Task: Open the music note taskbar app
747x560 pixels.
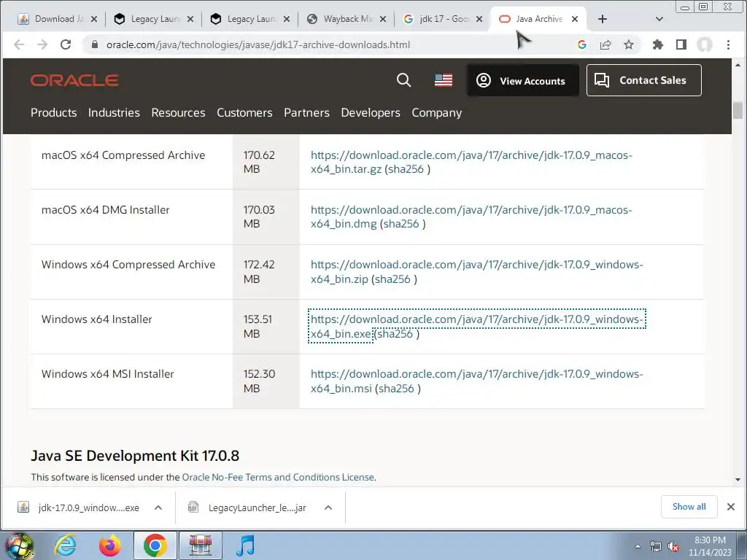Action: coord(245,545)
